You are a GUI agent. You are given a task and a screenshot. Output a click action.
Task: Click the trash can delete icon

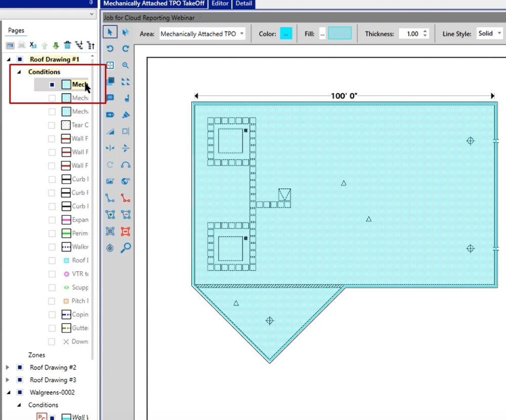[67, 46]
